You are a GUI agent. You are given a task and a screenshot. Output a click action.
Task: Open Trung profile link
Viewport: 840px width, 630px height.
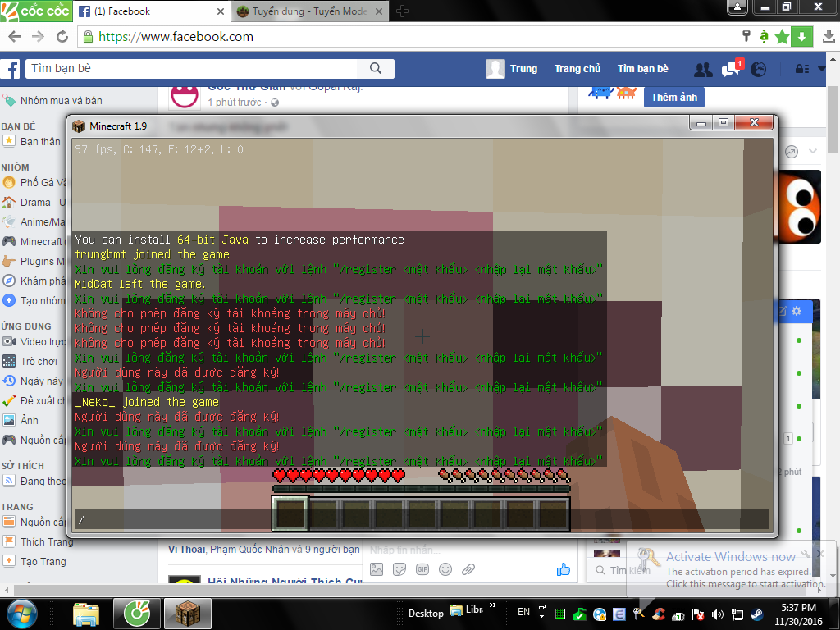point(512,69)
